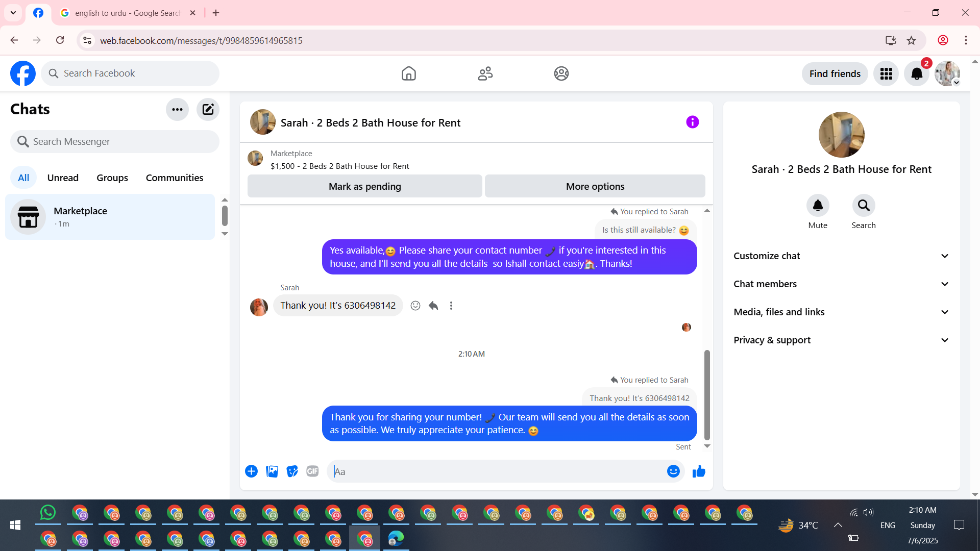Send a thumbs-up like
The height and width of the screenshot is (551, 980).
(699, 471)
